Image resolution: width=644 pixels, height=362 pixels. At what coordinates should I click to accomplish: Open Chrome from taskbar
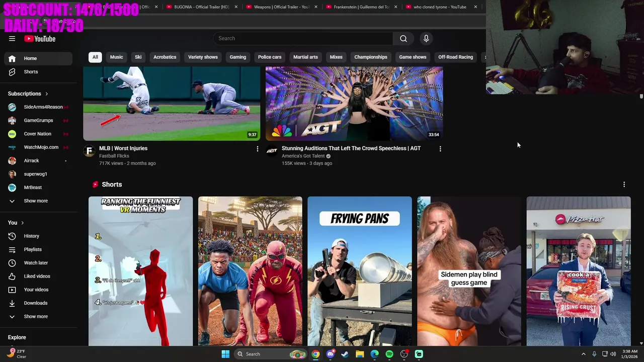(315, 354)
